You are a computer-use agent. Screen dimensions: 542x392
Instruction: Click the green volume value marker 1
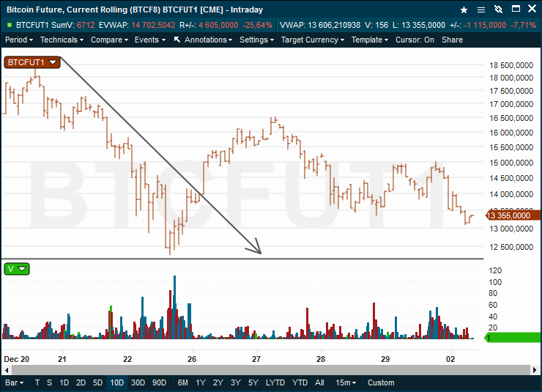pyautogui.click(x=513, y=337)
